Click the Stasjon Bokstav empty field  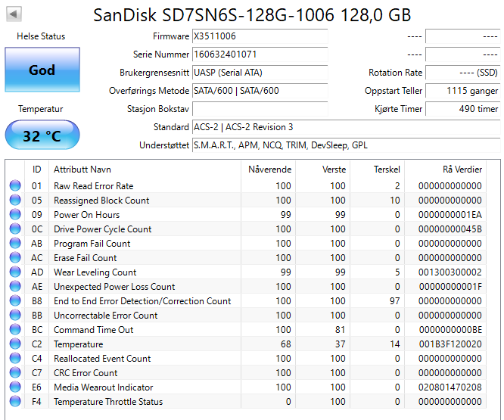click(260, 109)
